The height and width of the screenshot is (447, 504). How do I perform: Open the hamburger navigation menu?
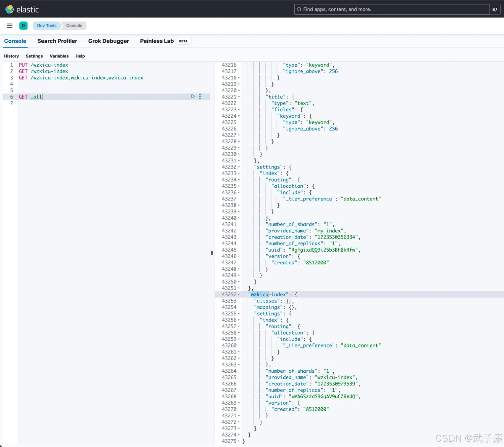click(x=10, y=26)
